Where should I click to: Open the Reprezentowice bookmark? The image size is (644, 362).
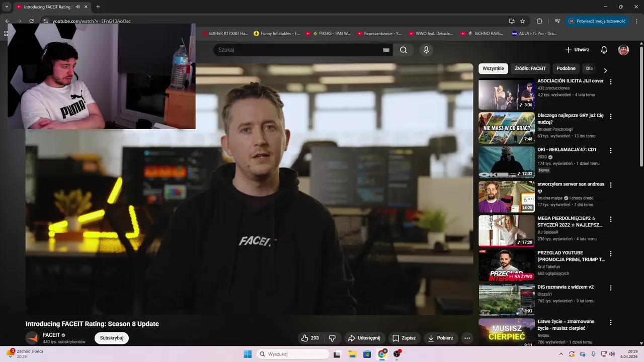tap(379, 34)
